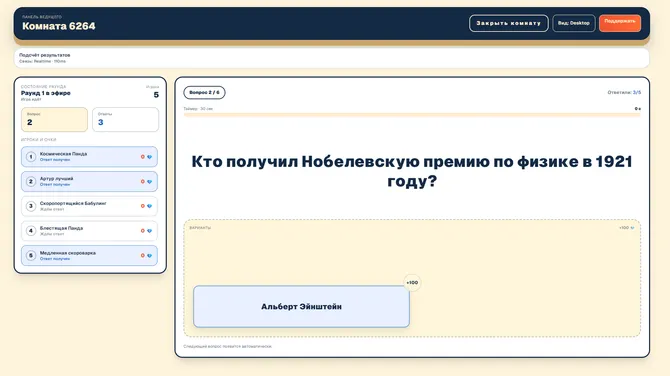Click the rank badge 5 in player list

(31, 256)
